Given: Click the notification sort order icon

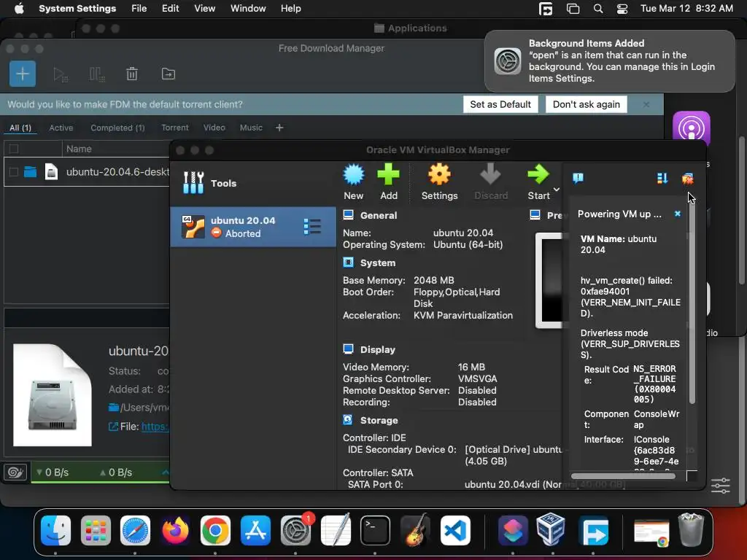Looking at the screenshot, I should [x=662, y=178].
